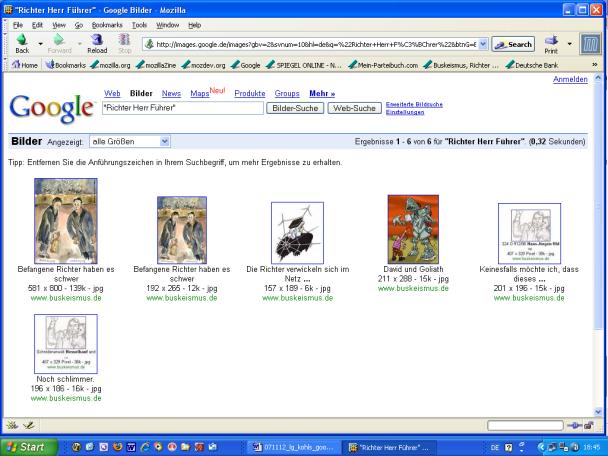Click the first icon in the status bar
The image size is (608, 456).
pos(12,425)
